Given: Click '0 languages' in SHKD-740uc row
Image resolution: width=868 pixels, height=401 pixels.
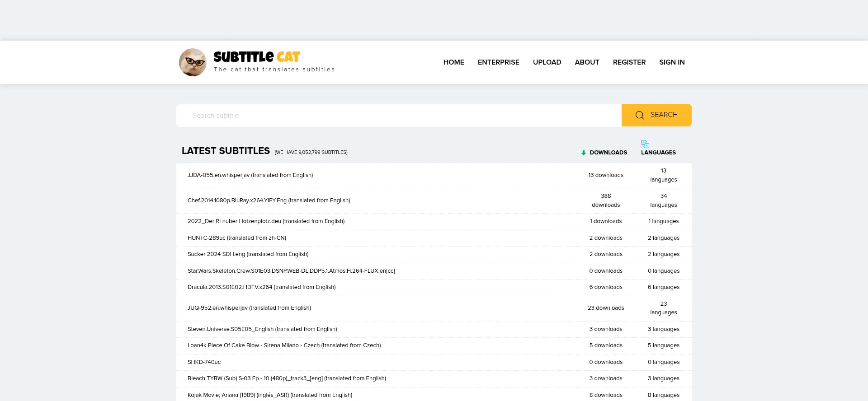Looking at the screenshot, I should click(x=664, y=362).
